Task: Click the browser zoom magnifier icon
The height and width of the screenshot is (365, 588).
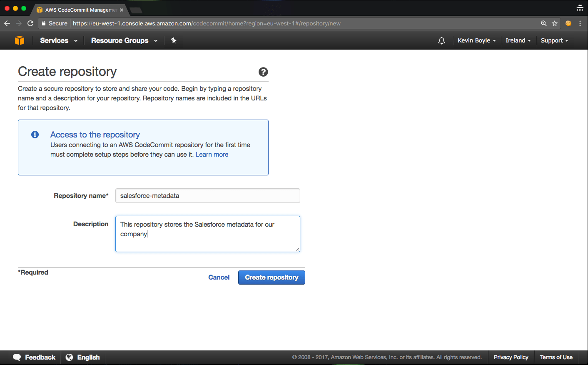Action: [543, 23]
